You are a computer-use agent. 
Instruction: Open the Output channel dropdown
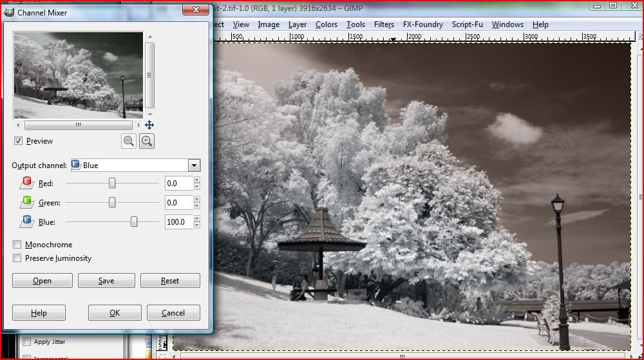pos(194,166)
